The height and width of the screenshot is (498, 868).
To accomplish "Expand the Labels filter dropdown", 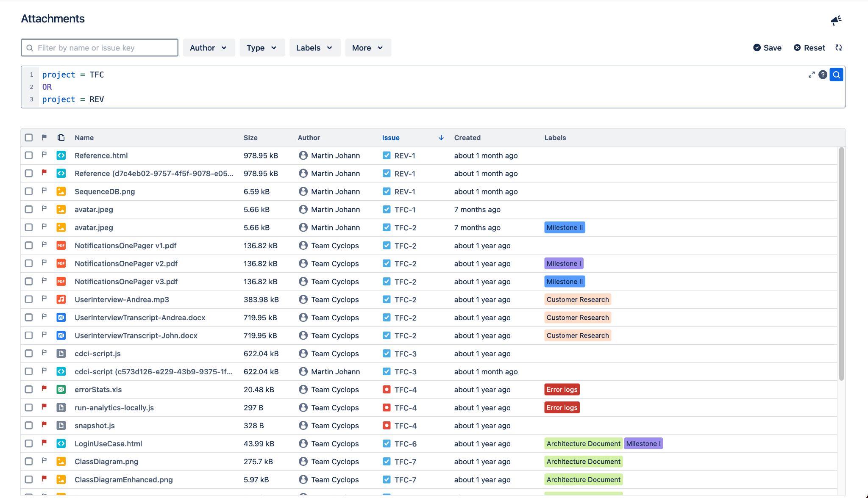I will pyautogui.click(x=314, y=48).
